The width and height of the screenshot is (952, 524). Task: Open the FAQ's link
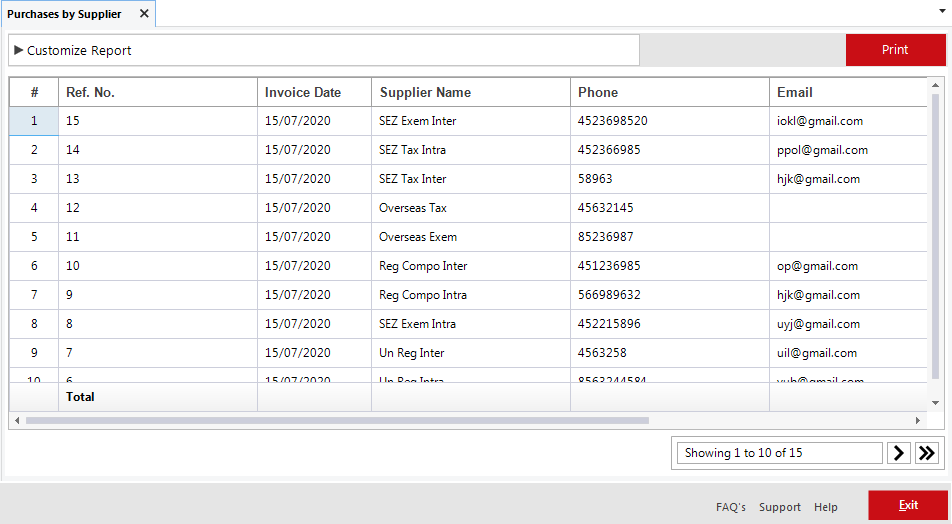[x=730, y=507]
